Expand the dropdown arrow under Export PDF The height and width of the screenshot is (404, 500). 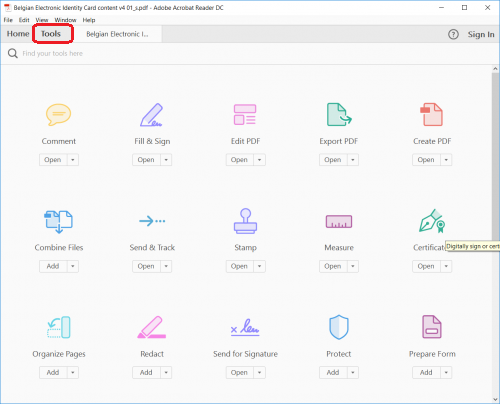353,160
